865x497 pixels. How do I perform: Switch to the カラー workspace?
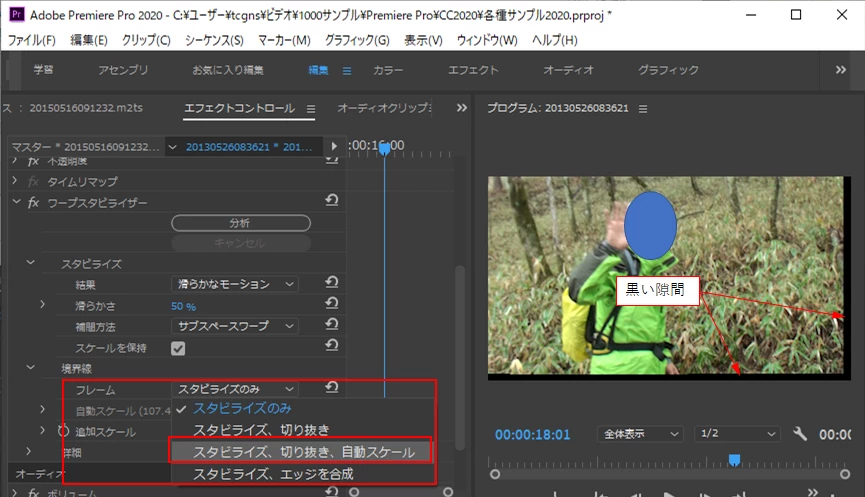388,70
